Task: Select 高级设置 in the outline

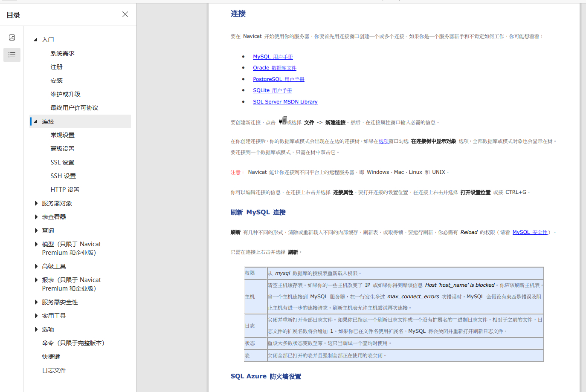Action: click(x=62, y=149)
